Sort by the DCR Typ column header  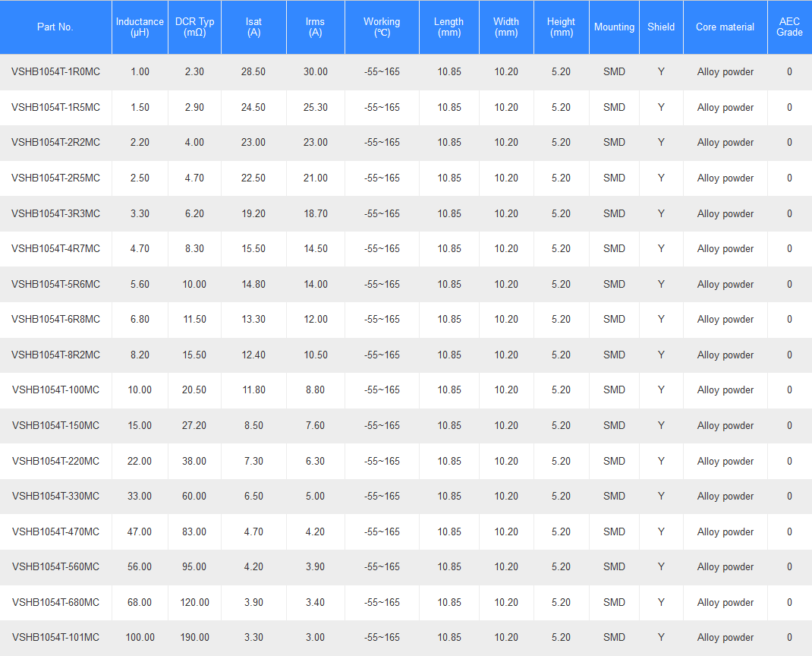(x=195, y=27)
